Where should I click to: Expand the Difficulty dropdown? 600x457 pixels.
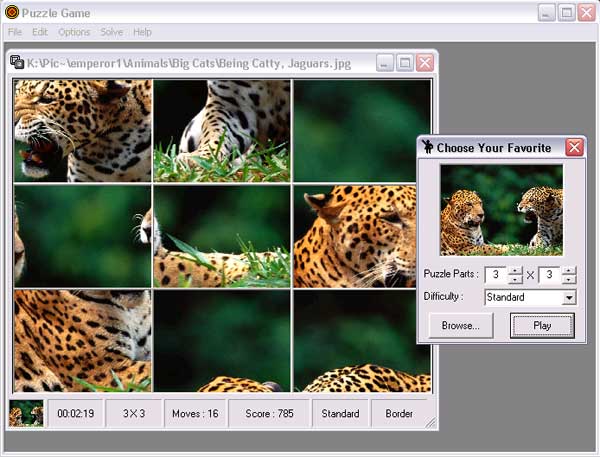pos(569,297)
